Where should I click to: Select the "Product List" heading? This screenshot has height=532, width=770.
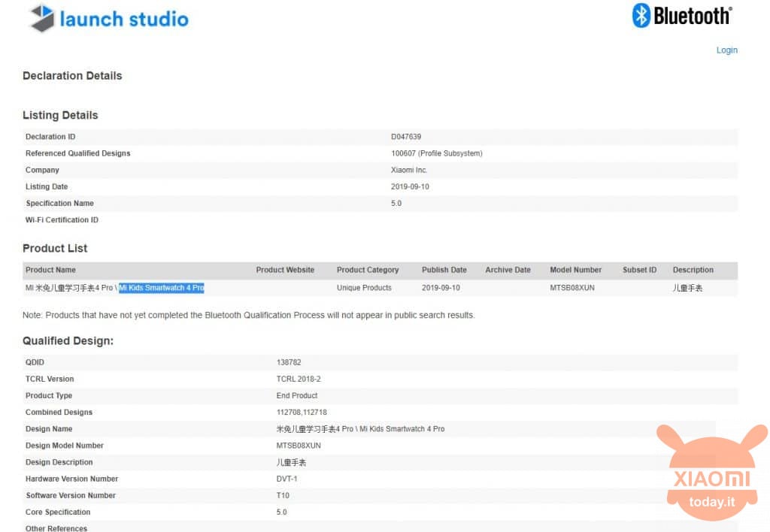(x=55, y=248)
